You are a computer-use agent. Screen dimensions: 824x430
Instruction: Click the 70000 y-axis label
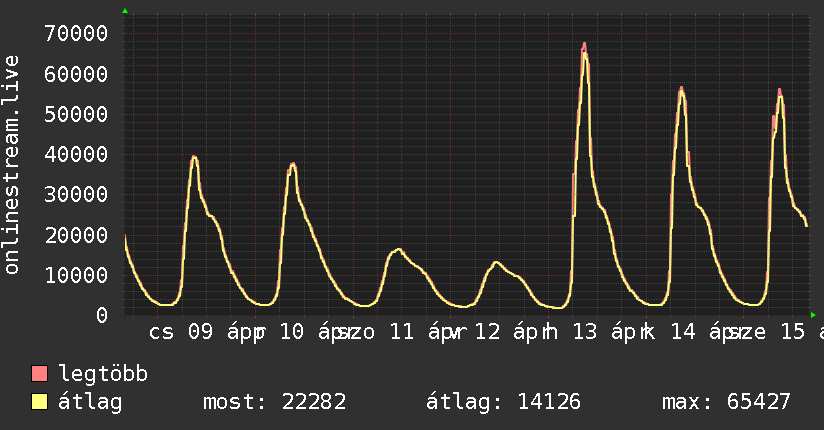point(76,34)
